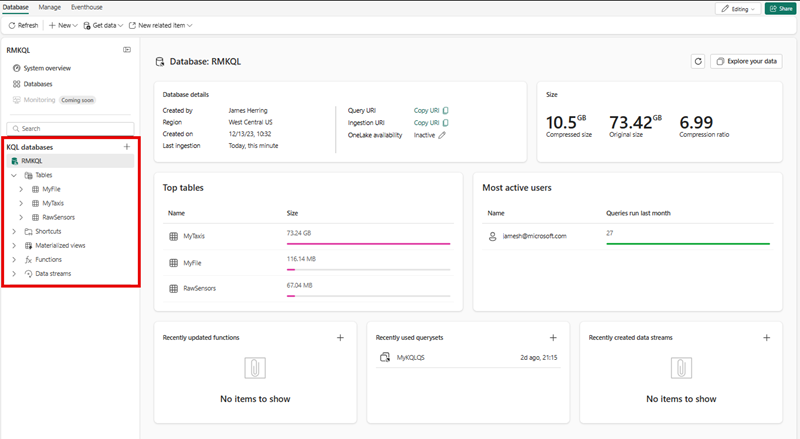Viewport: 800px width, 439px height.
Task: Expand the Materialized views node
Action: [x=14, y=245]
